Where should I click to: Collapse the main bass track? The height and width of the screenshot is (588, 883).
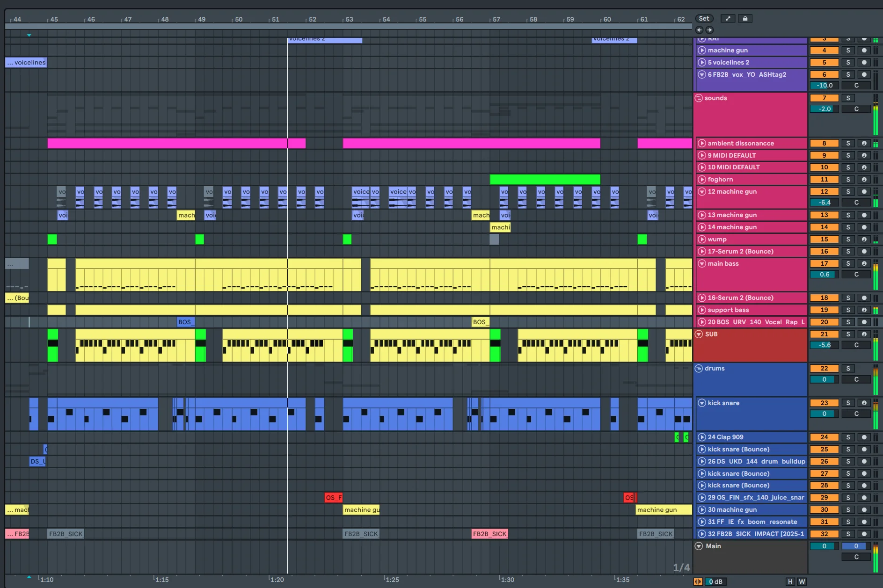pyautogui.click(x=702, y=264)
